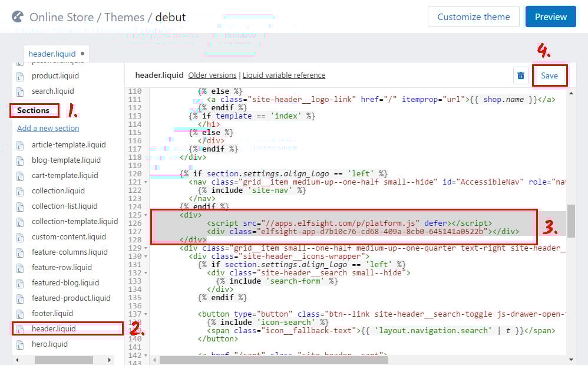This screenshot has width=588, height=365.
Task: Click file icon beside feature-row.liquid
Action: (20, 269)
